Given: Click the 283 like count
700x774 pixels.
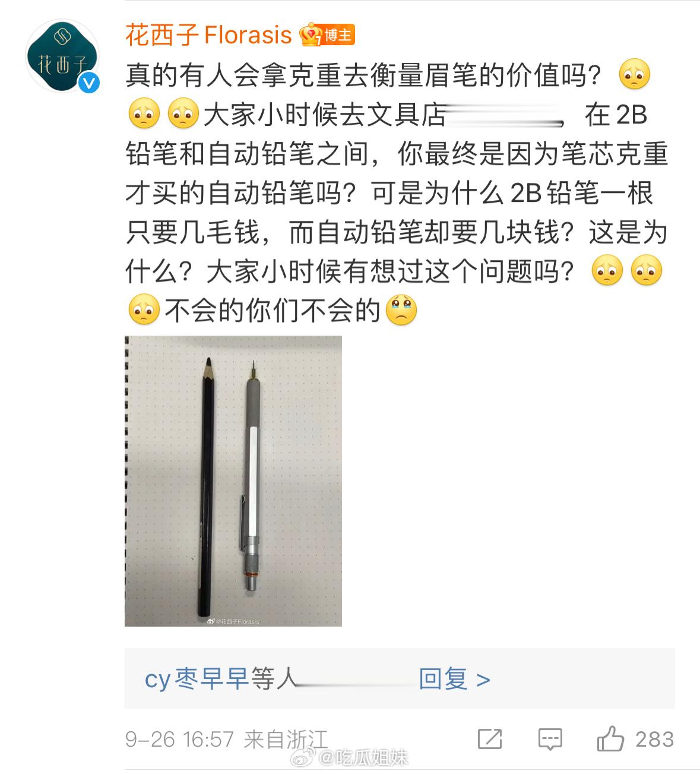Looking at the screenshot, I should 654,740.
